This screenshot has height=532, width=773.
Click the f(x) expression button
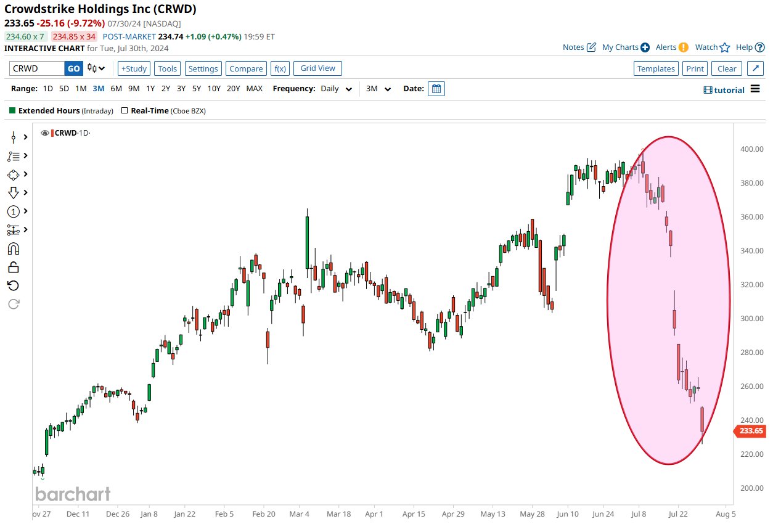[x=280, y=68]
